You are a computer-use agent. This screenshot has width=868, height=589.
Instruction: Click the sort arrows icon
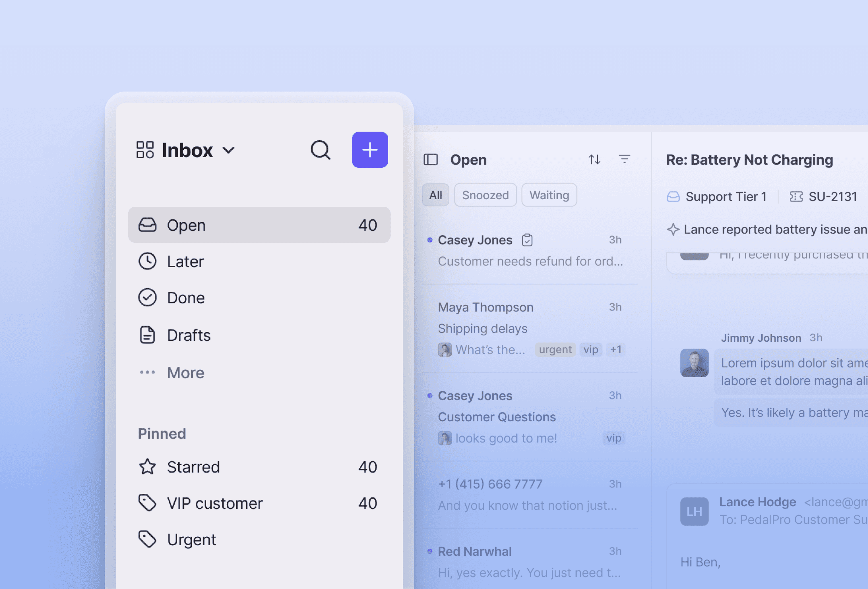[594, 159]
